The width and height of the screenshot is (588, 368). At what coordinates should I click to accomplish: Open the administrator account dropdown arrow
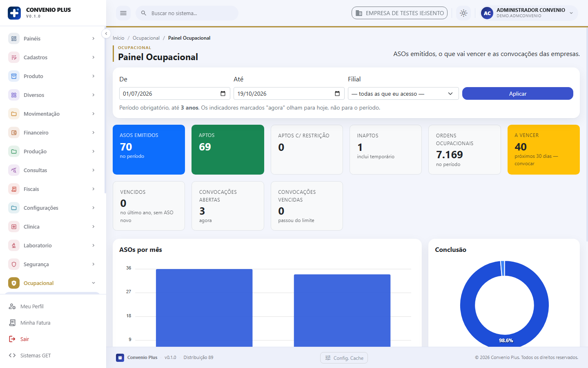571,13
